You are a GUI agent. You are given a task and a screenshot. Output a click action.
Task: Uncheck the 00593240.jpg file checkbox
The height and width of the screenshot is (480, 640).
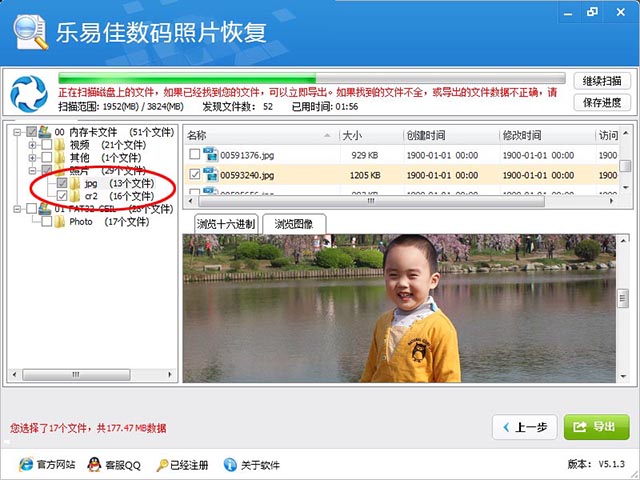click(x=195, y=175)
